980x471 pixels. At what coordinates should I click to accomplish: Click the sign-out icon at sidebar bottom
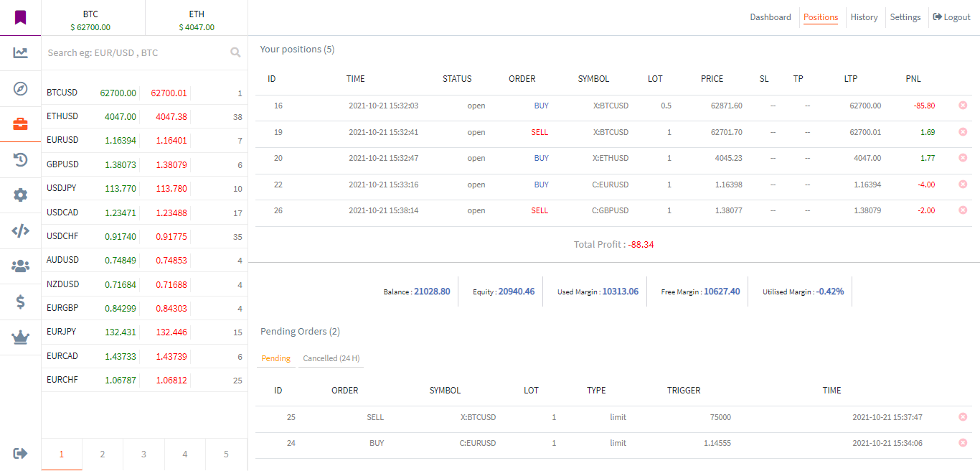tap(20, 453)
